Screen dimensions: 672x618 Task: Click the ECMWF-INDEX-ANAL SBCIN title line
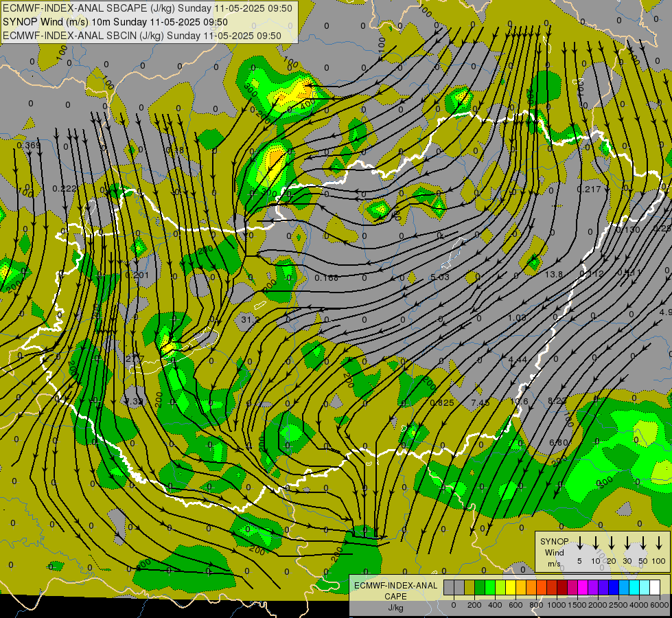click(142, 36)
